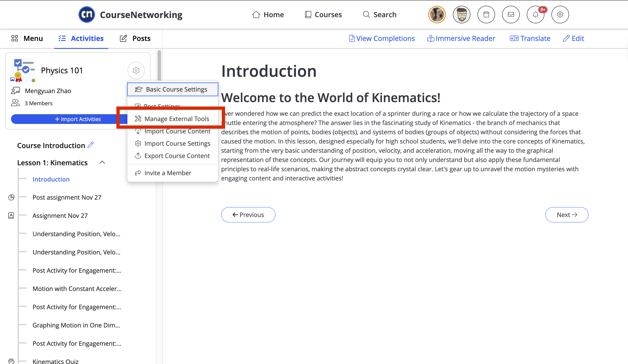Viewport: 628px width, 364px height.
Task: Open Graphing Motion in One Dim... item
Action: point(76,325)
